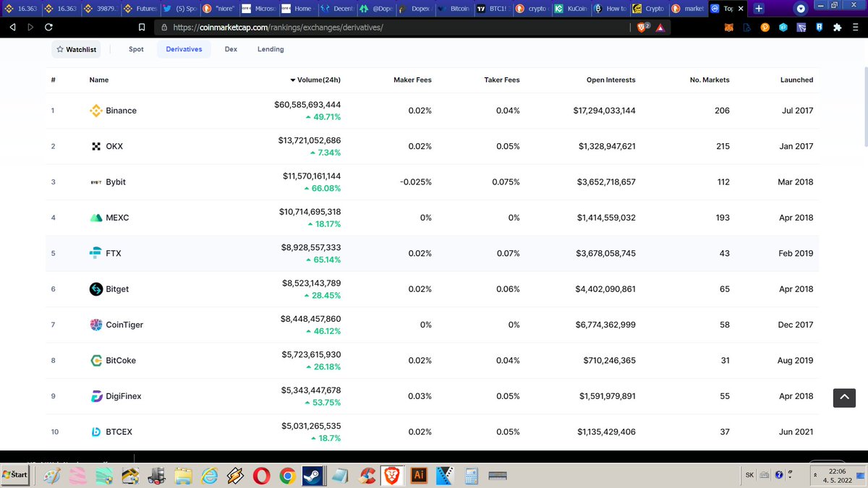Open the browser extensions puzzle icon
The height and width of the screenshot is (488, 868).
[x=837, y=27]
